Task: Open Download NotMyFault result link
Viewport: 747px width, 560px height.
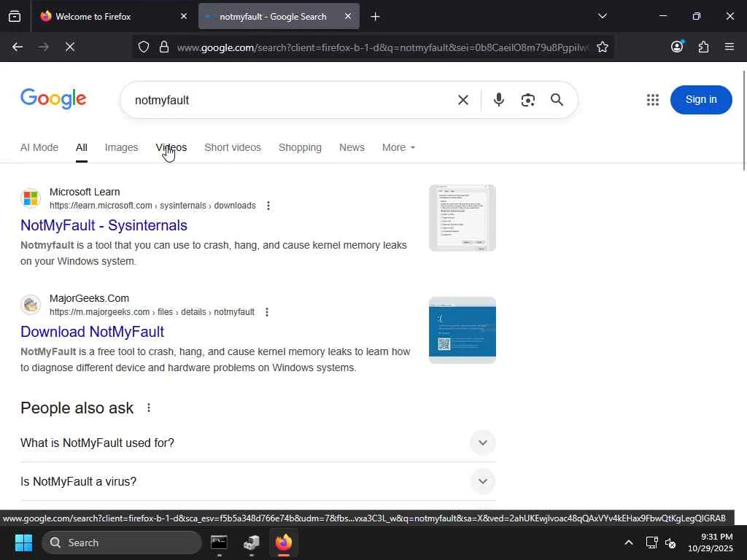Action: [x=92, y=332]
